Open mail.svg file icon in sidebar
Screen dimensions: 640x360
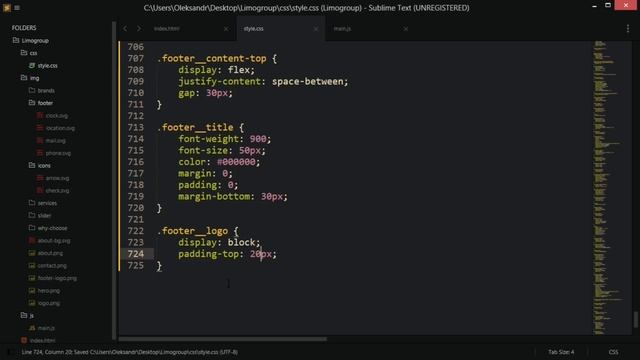pyautogui.click(x=40, y=140)
